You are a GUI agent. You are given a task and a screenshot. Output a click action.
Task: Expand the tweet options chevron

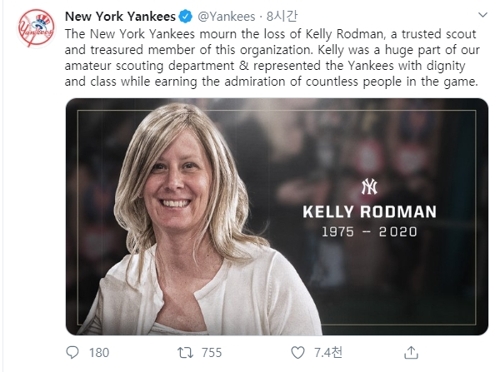coord(483,15)
